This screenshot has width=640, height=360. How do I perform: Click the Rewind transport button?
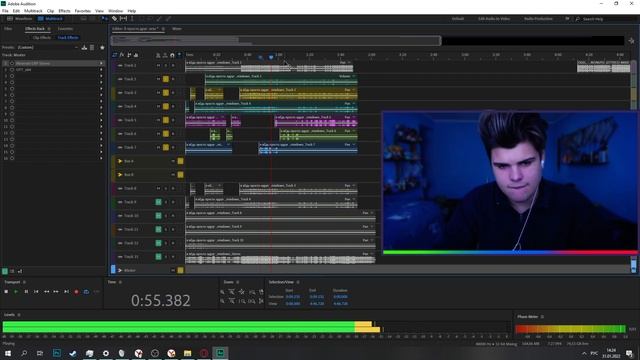(x=46, y=291)
